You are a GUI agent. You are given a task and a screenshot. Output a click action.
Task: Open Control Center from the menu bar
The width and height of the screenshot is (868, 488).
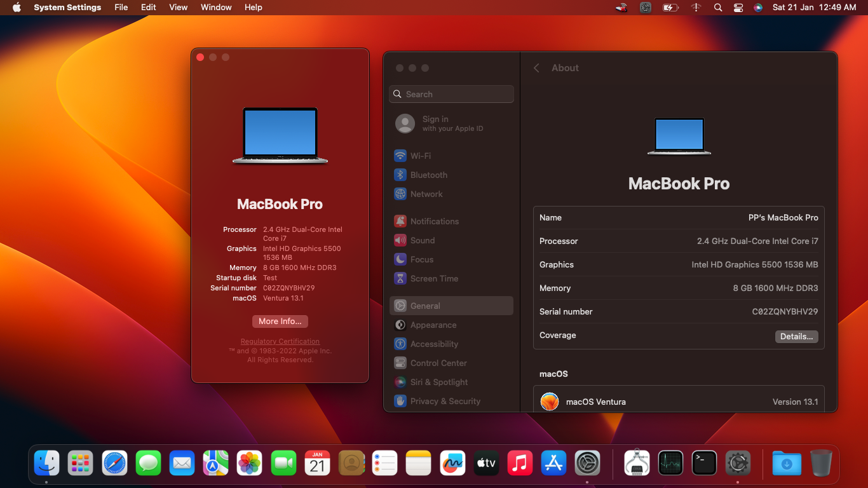(x=738, y=8)
